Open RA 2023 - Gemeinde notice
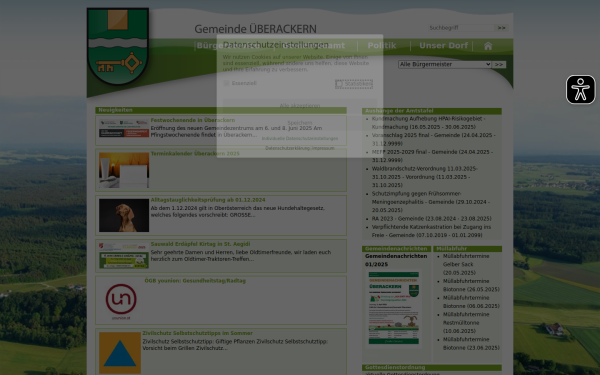600x375 pixels. pyautogui.click(x=432, y=218)
